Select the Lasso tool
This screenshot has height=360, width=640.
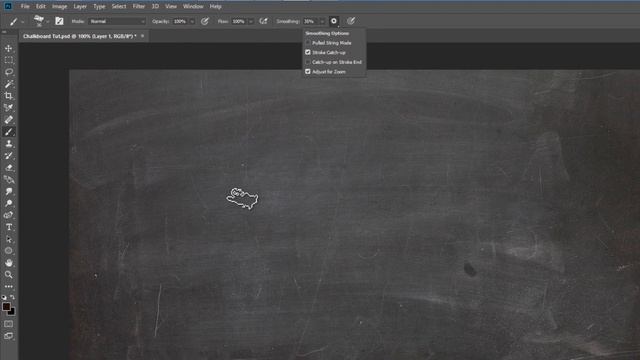click(x=9, y=72)
